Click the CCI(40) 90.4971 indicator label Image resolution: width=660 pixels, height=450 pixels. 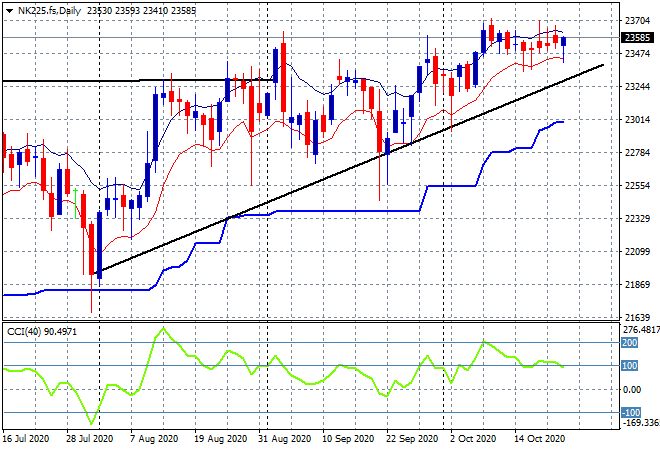pyautogui.click(x=42, y=332)
